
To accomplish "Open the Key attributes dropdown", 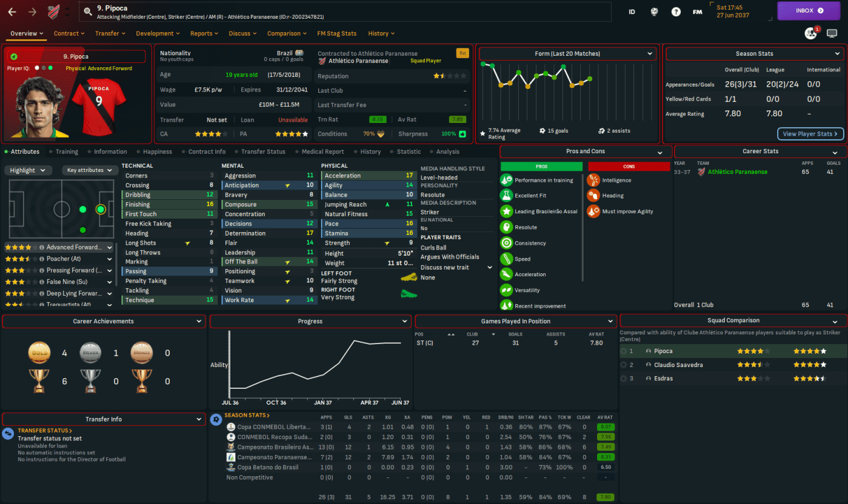I will tap(90, 170).
